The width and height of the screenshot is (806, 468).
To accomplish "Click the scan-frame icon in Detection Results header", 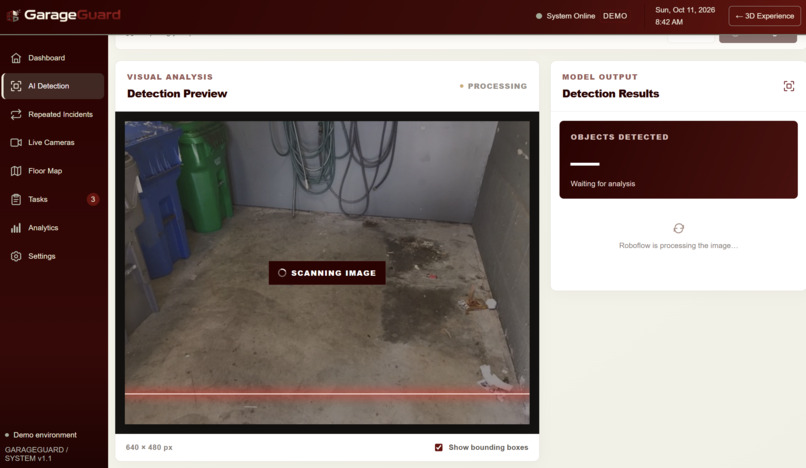I will click(789, 86).
